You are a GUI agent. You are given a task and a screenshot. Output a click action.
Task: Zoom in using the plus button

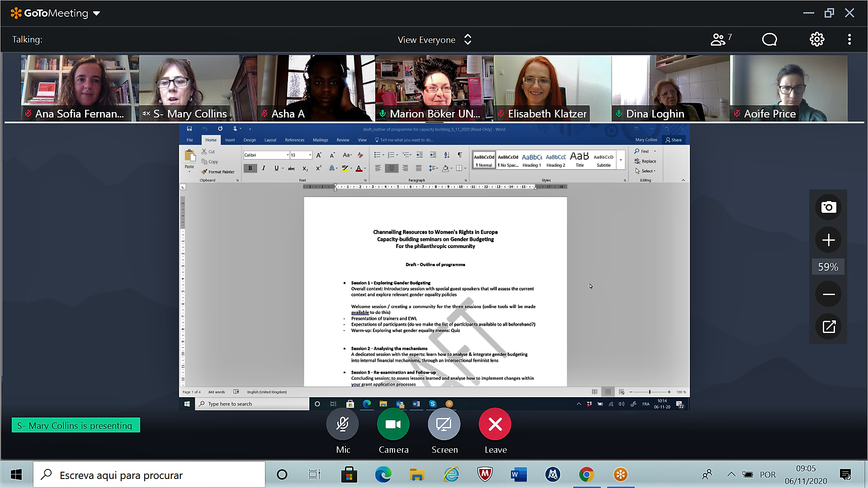[x=828, y=240]
